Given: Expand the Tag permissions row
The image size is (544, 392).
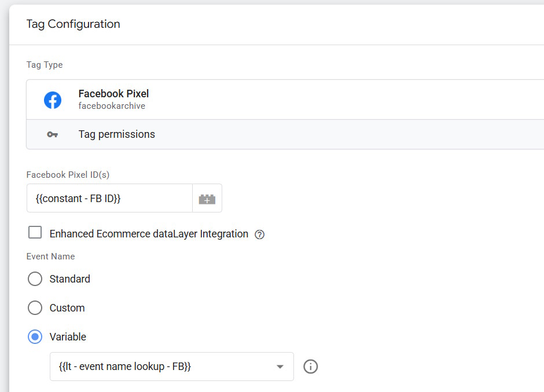Looking at the screenshot, I should pos(285,134).
